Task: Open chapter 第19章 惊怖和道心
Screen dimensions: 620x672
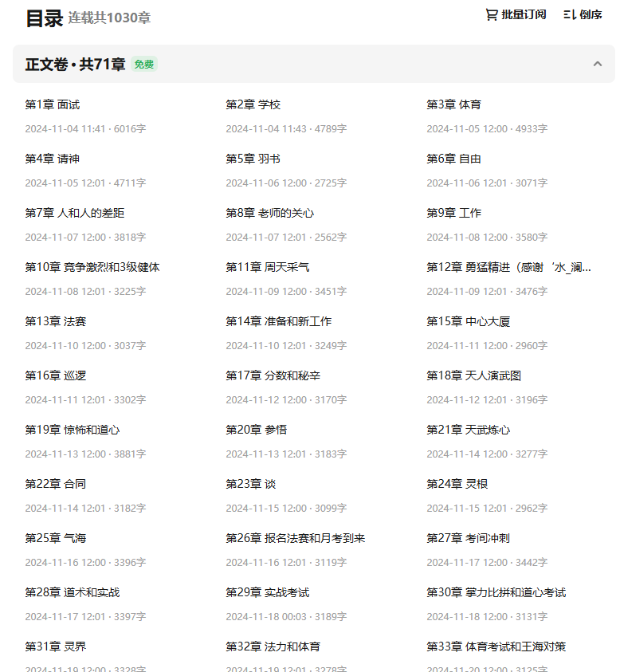Action: pos(73,430)
